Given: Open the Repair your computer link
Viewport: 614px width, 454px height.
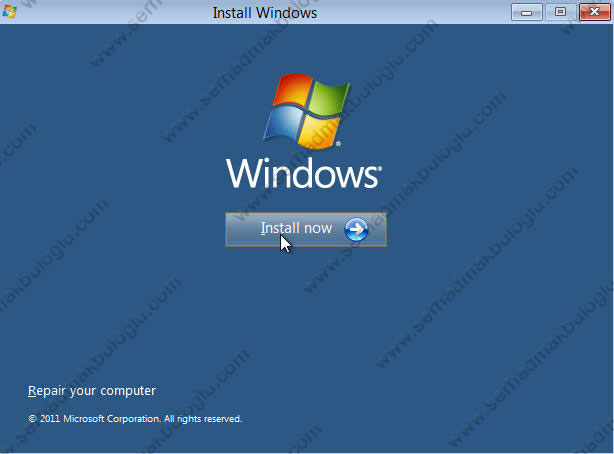Looking at the screenshot, I should click(x=92, y=391).
